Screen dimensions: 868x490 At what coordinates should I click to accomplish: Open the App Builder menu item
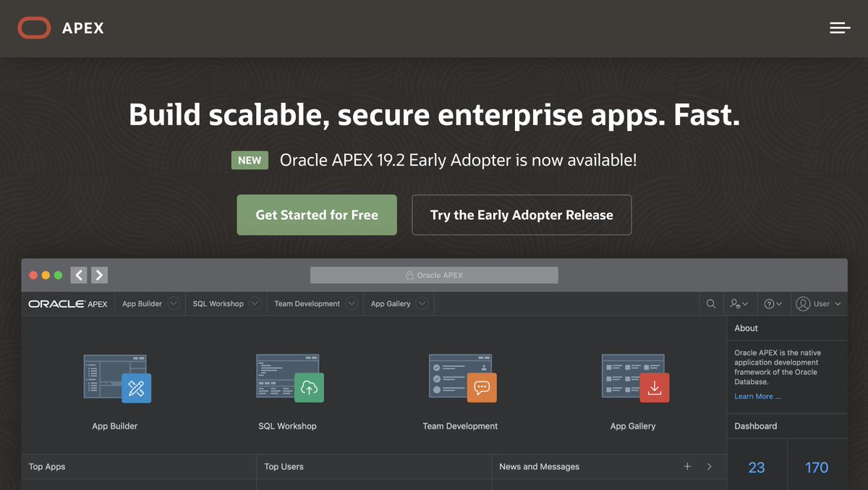click(142, 304)
